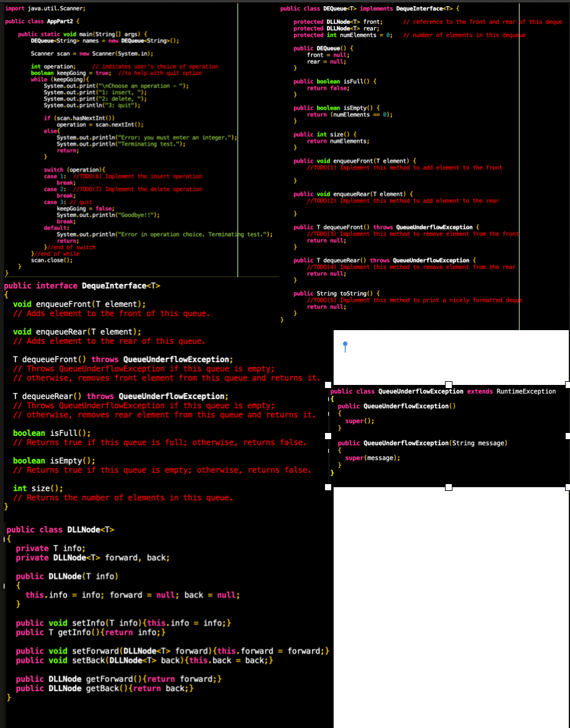Click the top-right corner resize handle

567,383
